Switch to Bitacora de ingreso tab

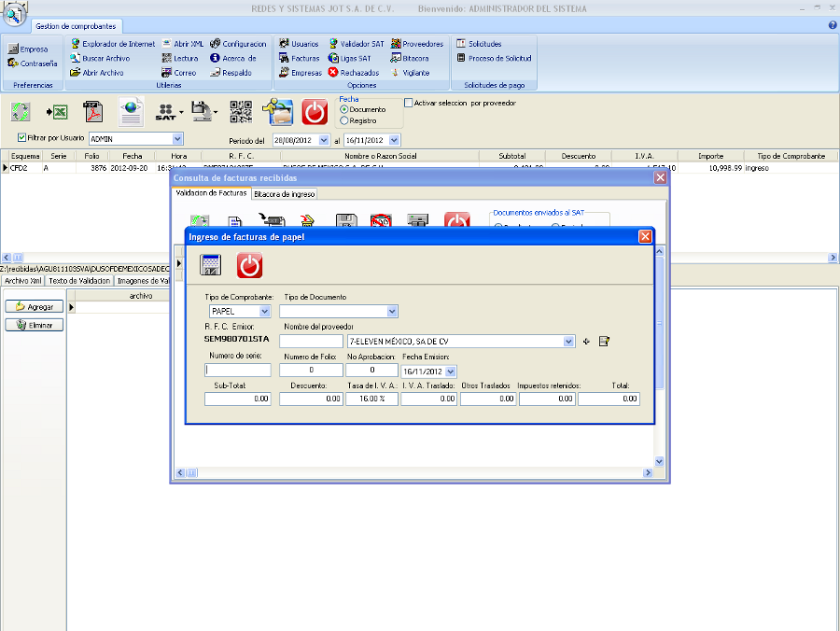(x=285, y=194)
